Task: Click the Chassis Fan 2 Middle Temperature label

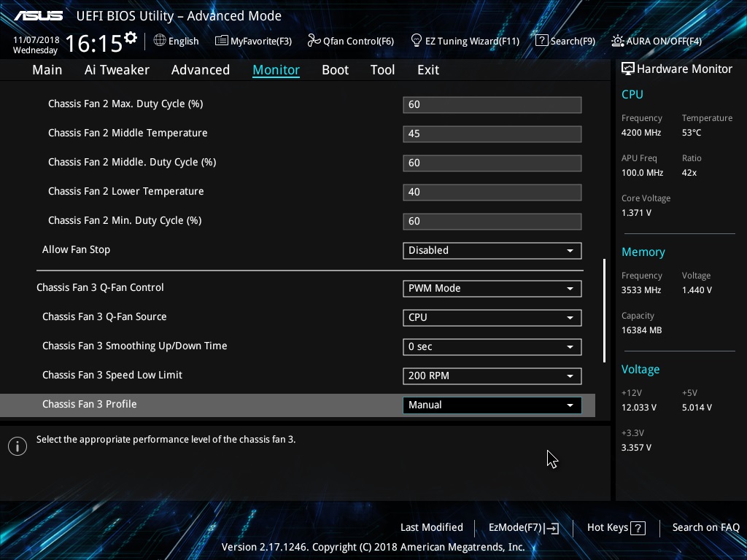Action: pos(128,133)
